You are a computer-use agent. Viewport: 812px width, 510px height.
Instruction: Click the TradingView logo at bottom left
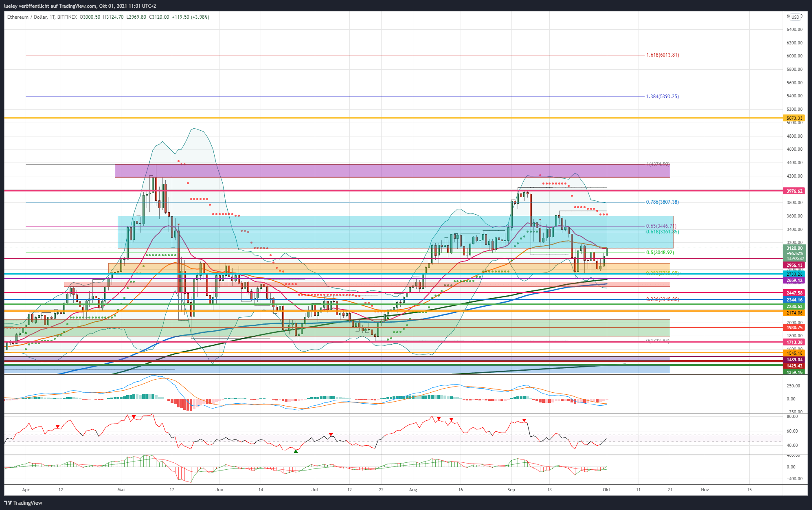pyautogui.click(x=23, y=503)
